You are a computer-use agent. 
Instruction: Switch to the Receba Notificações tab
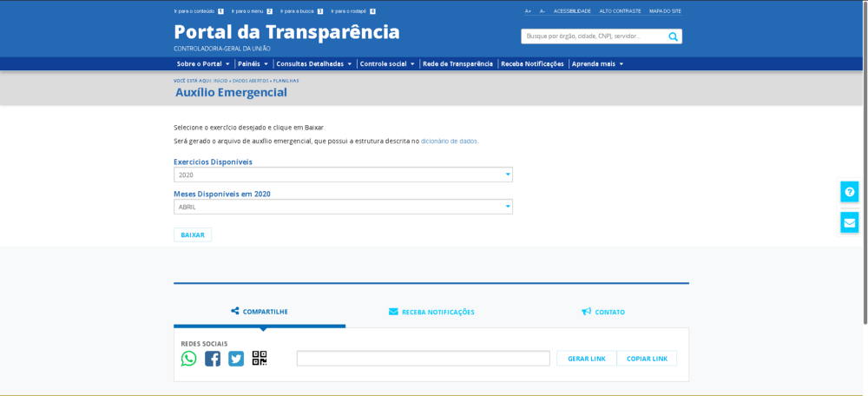(x=431, y=312)
